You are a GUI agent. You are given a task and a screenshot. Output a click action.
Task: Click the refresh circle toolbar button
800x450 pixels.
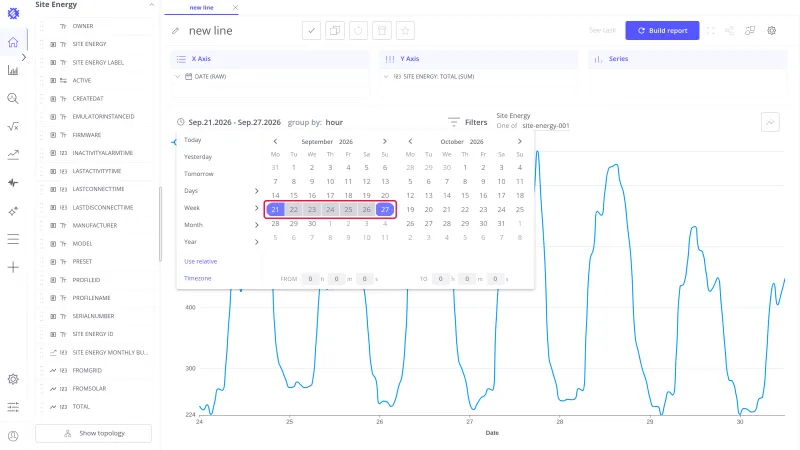358,31
